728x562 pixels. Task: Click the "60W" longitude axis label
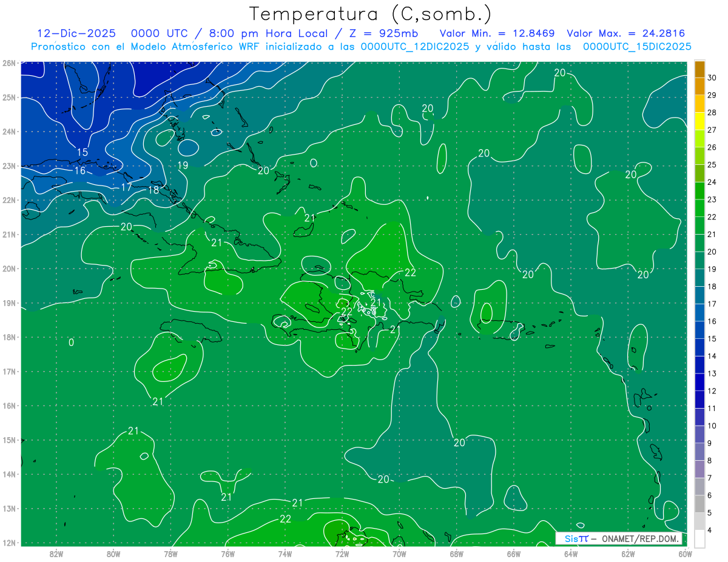point(686,554)
